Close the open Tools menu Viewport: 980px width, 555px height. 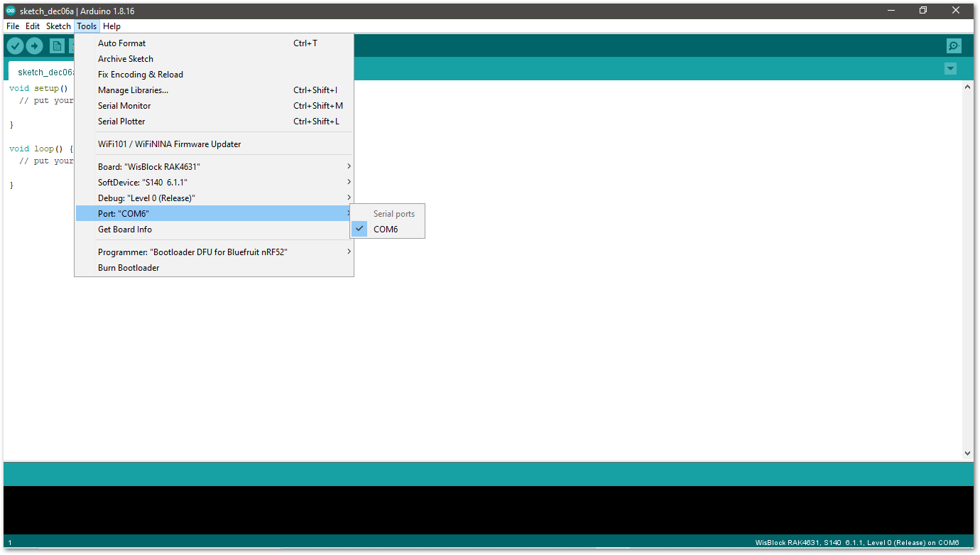tap(87, 26)
